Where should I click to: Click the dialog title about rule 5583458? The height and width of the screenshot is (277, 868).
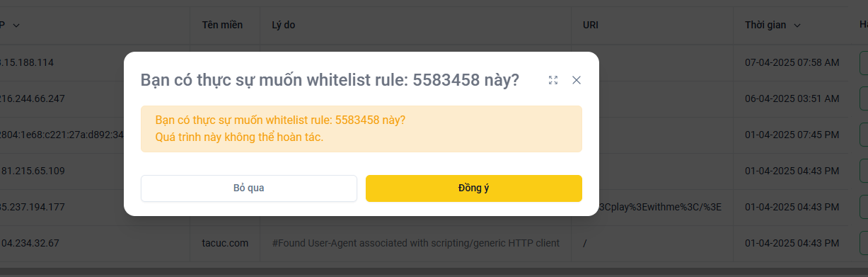coord(330,80)
